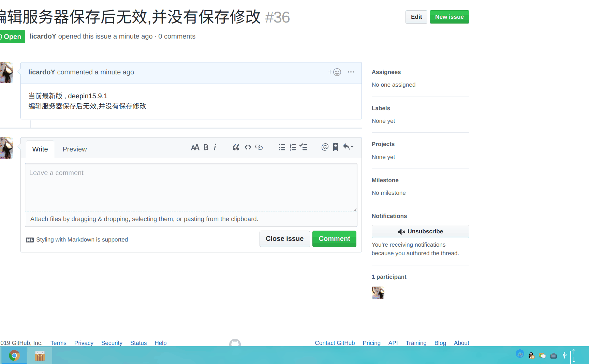589x364 pixels.
Task: Click inside the Leave a comment field
Action: pos(191,188)
